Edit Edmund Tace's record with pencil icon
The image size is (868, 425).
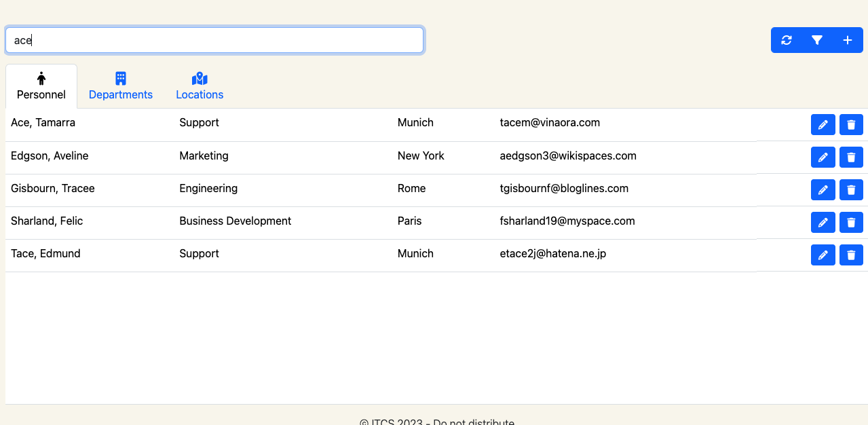click(823, 255)
